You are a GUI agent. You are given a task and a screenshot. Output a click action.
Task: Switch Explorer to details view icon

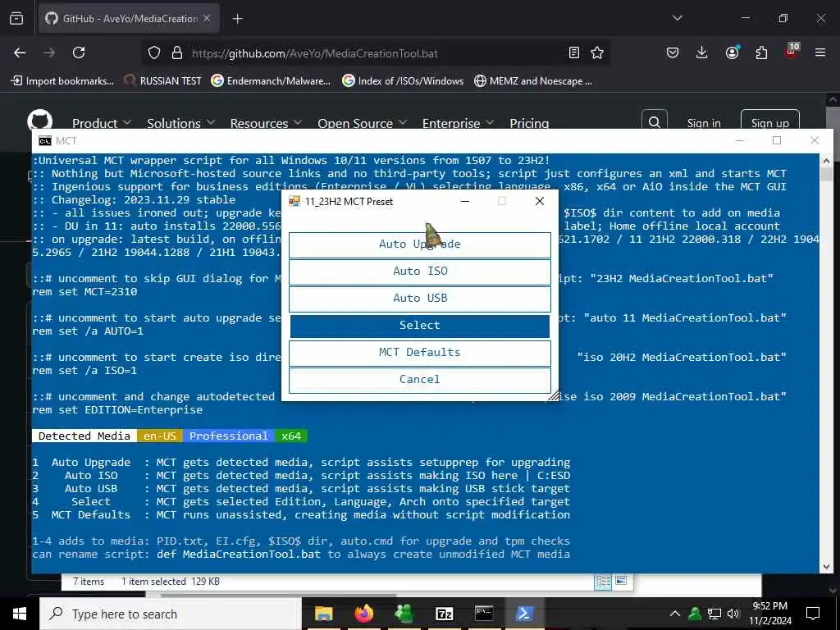(x=603, y=582)
